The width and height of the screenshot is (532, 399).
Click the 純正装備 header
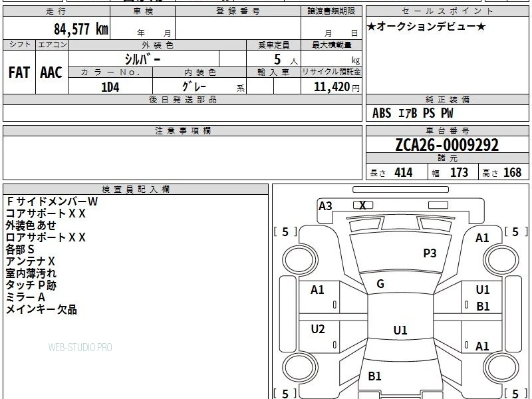tap(447, 99)
